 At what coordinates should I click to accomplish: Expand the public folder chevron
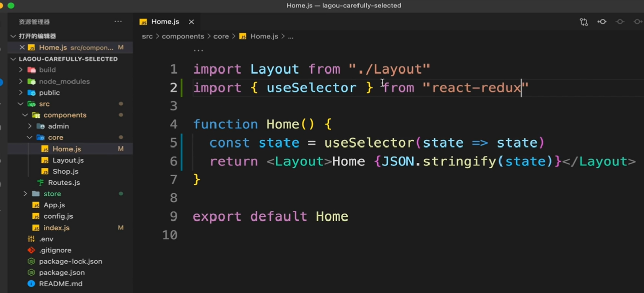(21, 93)
